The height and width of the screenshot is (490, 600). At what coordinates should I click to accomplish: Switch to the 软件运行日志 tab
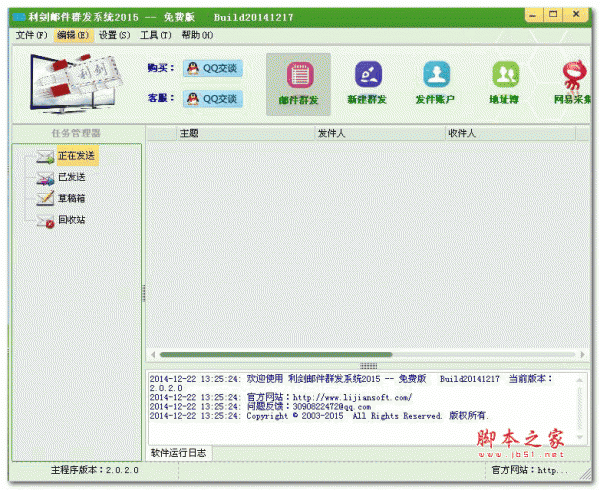pyautogui.click(x=179, y=453)
